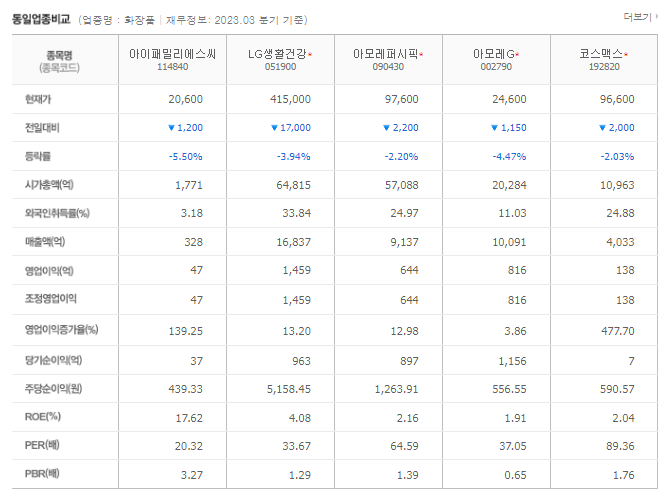Click ROE value 17.62
The height and width of the screenshot is (495, 669).
pyautogui.click(x=189, y=418)
